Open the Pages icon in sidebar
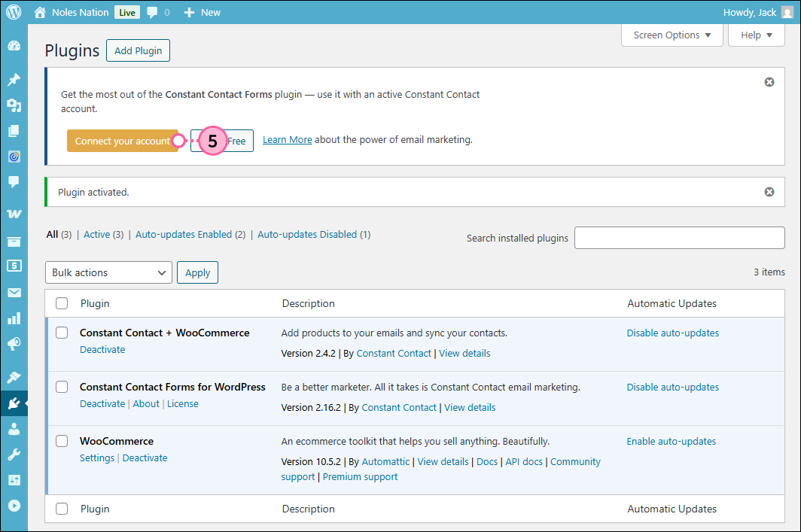 (14, 131)
